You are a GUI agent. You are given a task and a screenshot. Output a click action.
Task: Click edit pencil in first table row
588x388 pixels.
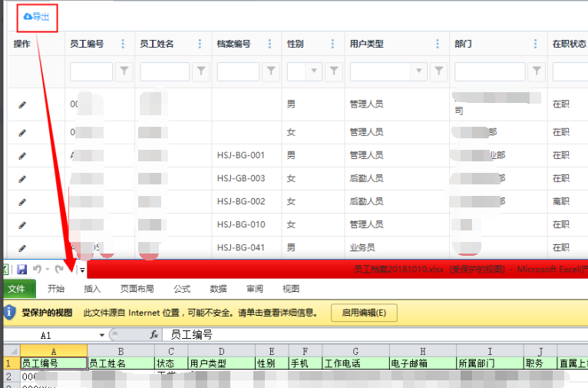[x=21, y=104]
